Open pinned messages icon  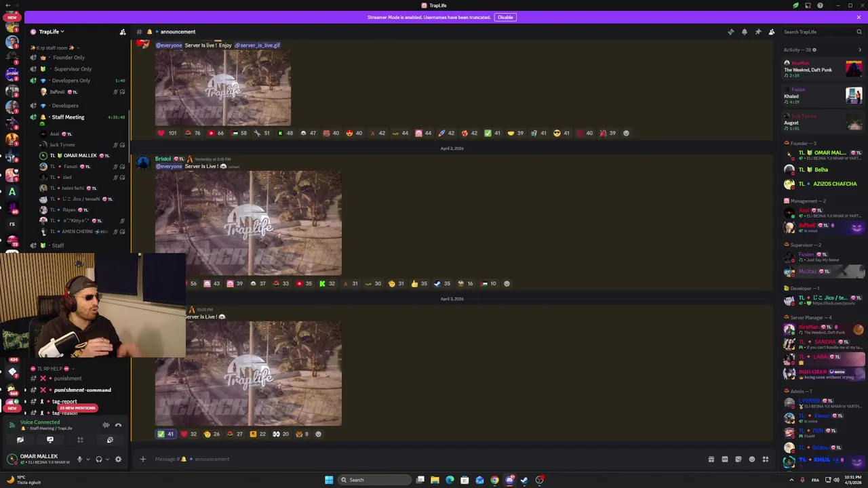[757, 32]
